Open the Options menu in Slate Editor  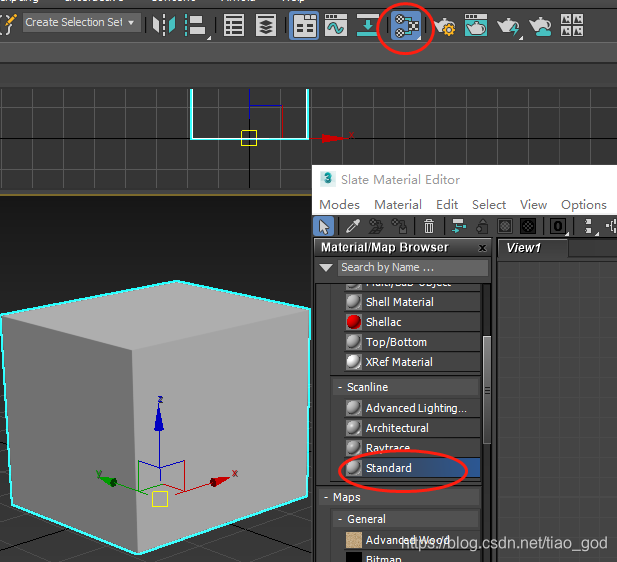pyautogui.click(x=584, y=205)
